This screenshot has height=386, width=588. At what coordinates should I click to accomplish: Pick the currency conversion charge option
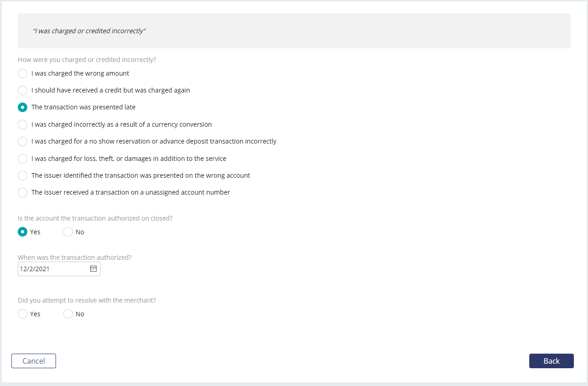pyautogui.click(x=22, y=125)
